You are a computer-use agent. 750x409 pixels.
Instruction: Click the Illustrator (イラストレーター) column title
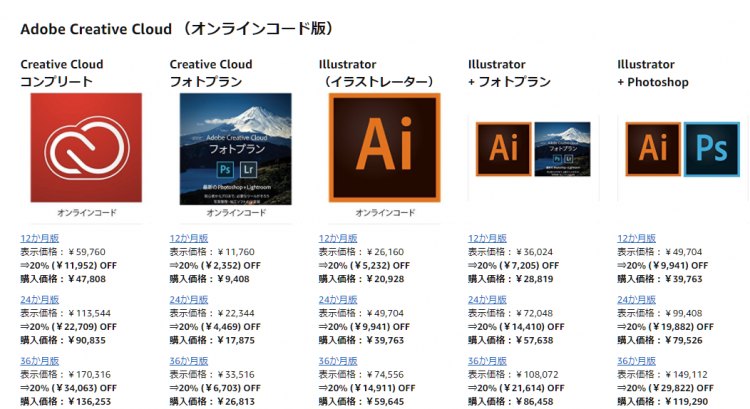377,73
